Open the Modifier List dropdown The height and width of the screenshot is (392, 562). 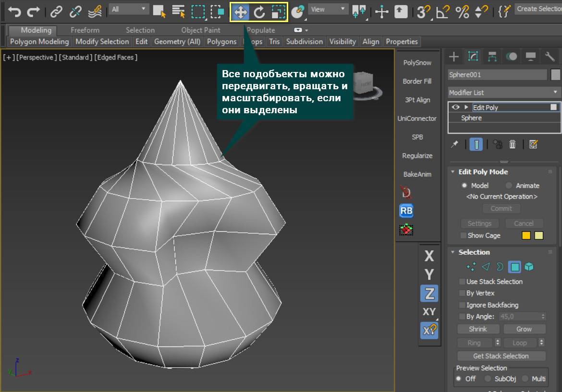click(503, 92)
